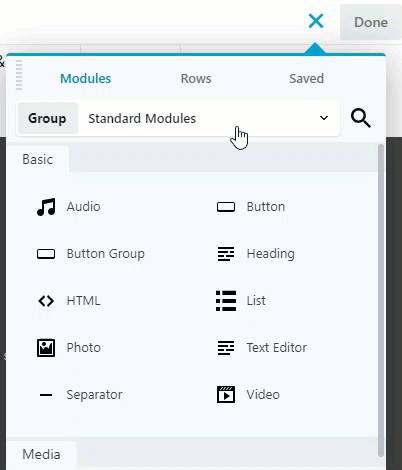
Task: Click the Button Group module icon
Action: click(46, 254)
